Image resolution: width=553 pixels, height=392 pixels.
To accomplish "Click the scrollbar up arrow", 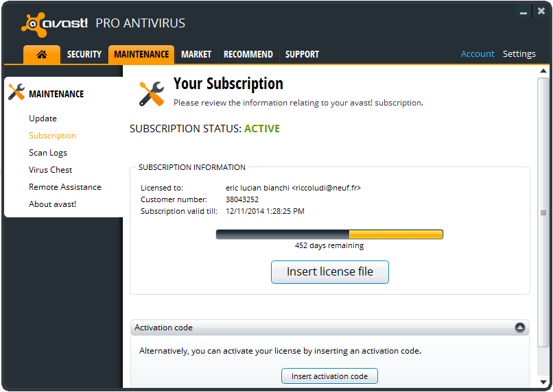I will click(x=543, y=71).
